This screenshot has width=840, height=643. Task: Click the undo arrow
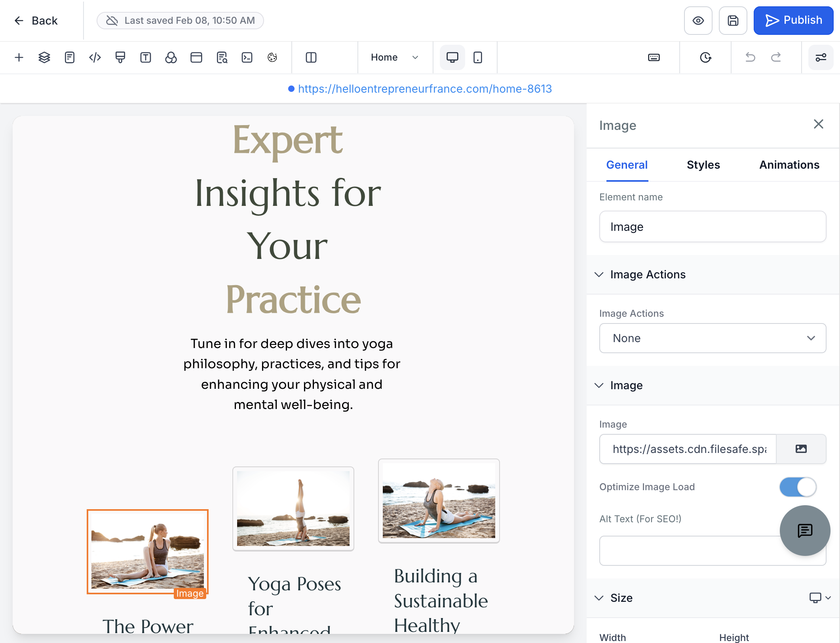pos(750,57)
